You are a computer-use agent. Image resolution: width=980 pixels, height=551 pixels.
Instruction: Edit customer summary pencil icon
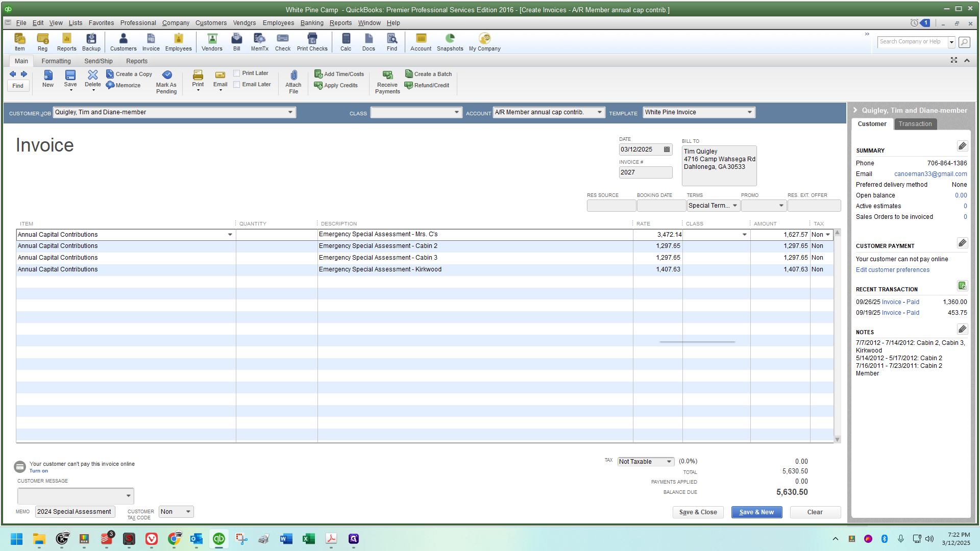[962, 146]
